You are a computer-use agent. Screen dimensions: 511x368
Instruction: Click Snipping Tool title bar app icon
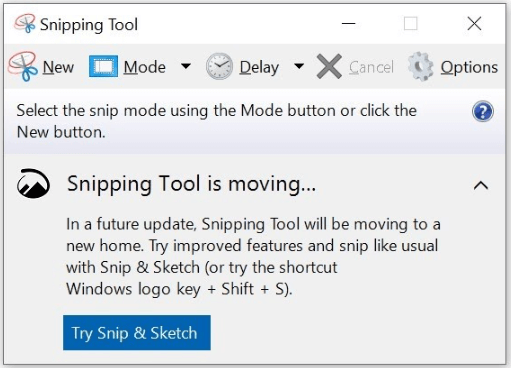[25, 23]
